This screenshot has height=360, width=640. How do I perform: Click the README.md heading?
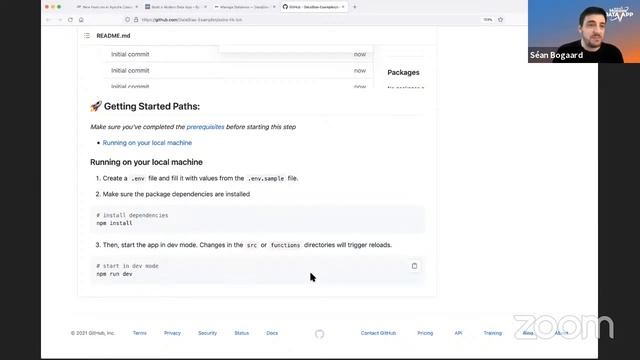tap(113, 36)
